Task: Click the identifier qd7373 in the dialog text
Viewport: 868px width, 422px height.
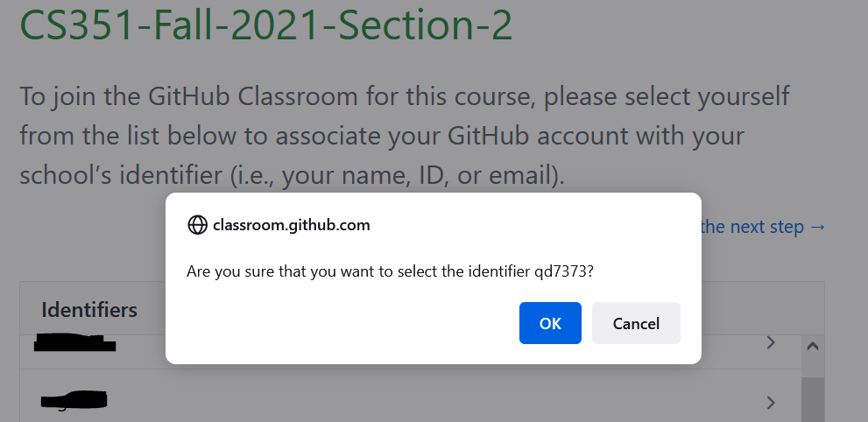Action: [x=561, y=272]
